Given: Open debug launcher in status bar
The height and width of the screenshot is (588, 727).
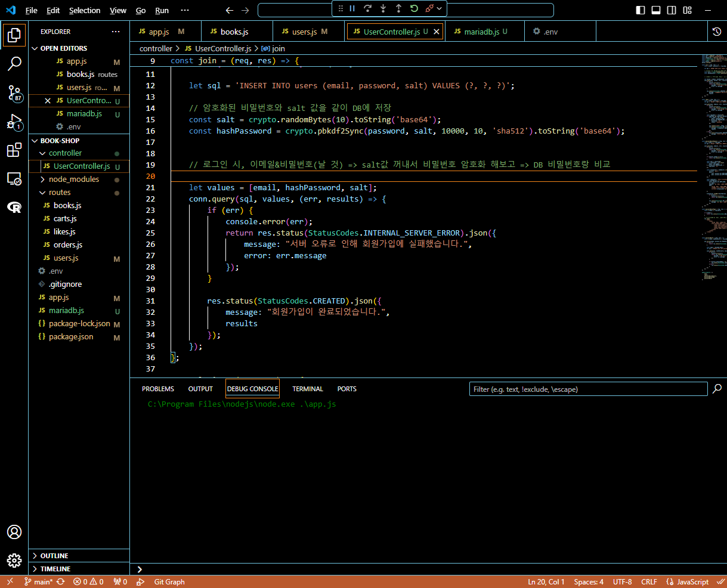Looking at the screenshot, I should (140, 582).
